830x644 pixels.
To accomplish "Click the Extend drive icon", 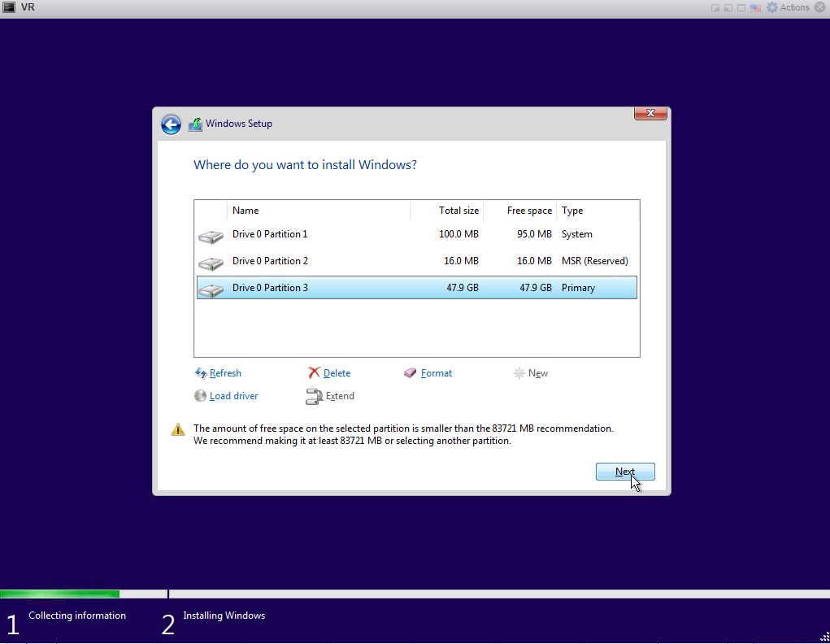I will point(314,396).
